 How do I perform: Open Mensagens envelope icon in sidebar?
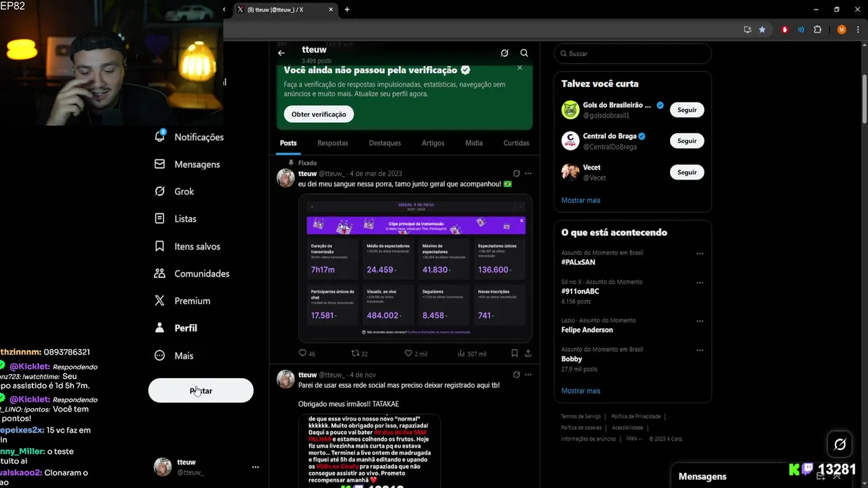pos(160,164)
